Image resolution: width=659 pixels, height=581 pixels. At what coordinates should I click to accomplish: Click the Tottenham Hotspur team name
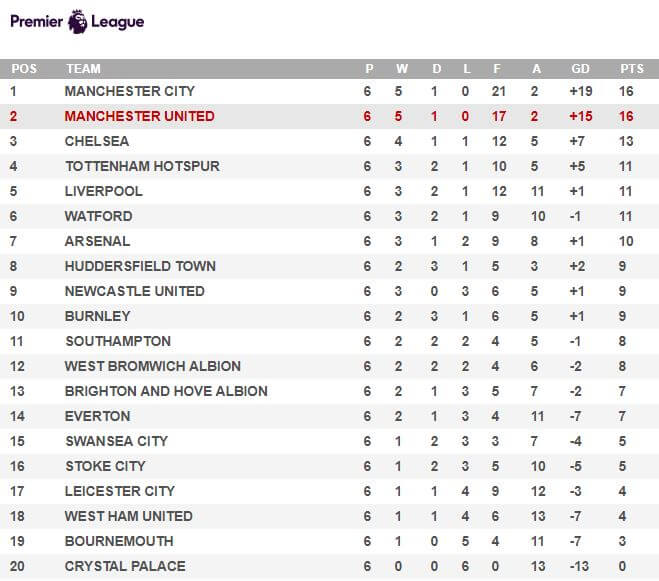tap(142, 166)
